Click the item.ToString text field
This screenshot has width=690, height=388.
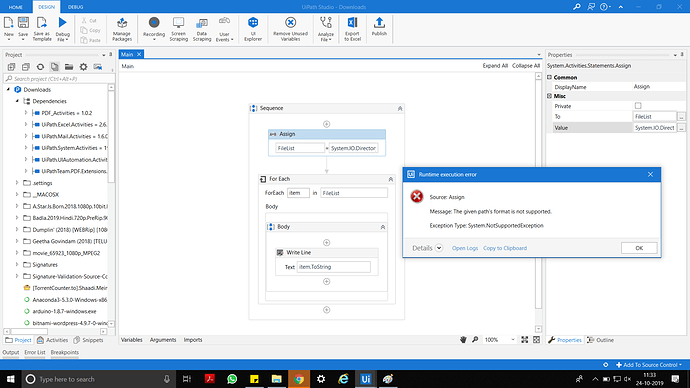click(x=334, y=267)
